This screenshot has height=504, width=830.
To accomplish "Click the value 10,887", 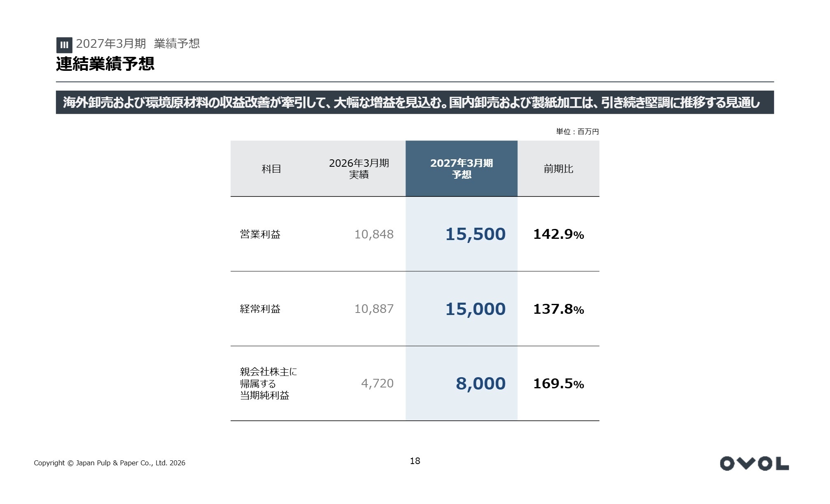I will click(x=374, y=309).
